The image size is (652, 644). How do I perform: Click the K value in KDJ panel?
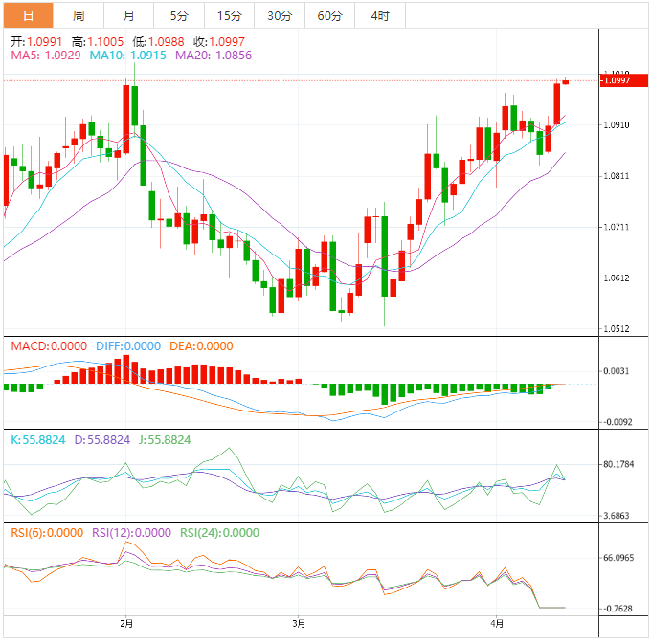tap(38, 439)
